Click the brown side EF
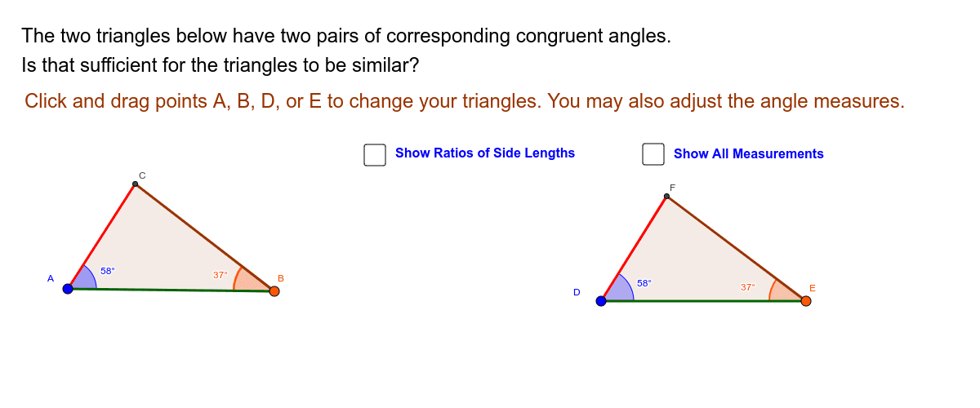Image resolution: width=980 pixels, height=408 pixels. (736, 249)
